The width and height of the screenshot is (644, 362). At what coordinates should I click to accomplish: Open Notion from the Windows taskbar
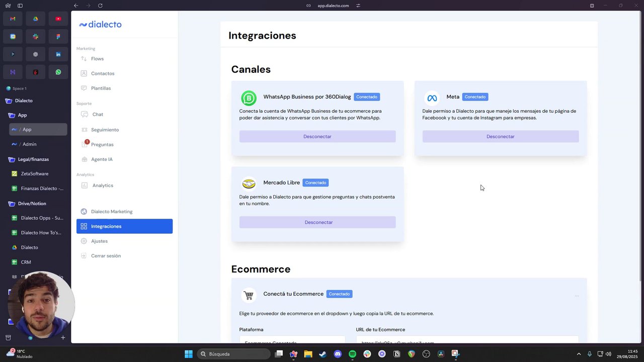396,354
